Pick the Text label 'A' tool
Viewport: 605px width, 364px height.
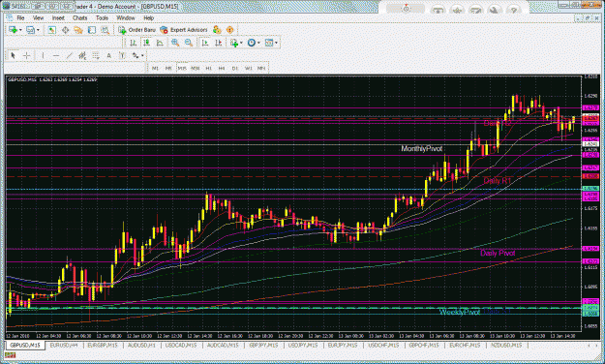108,55
